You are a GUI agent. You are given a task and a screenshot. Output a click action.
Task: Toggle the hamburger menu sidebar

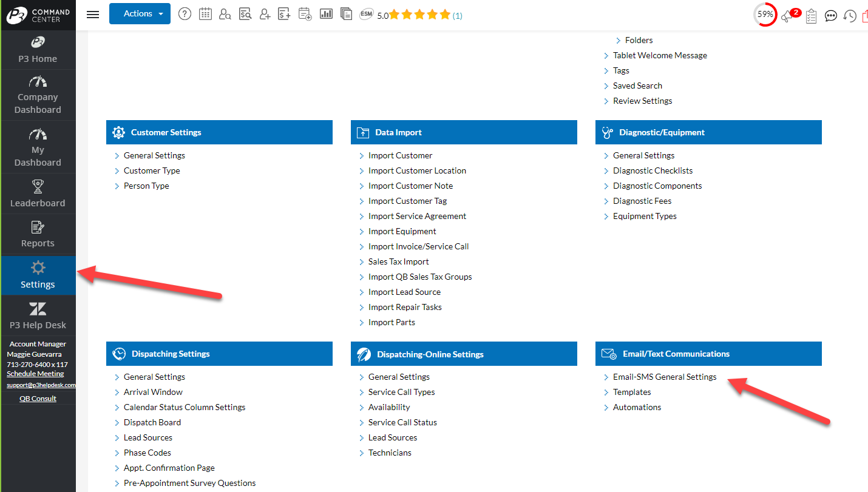93,15
